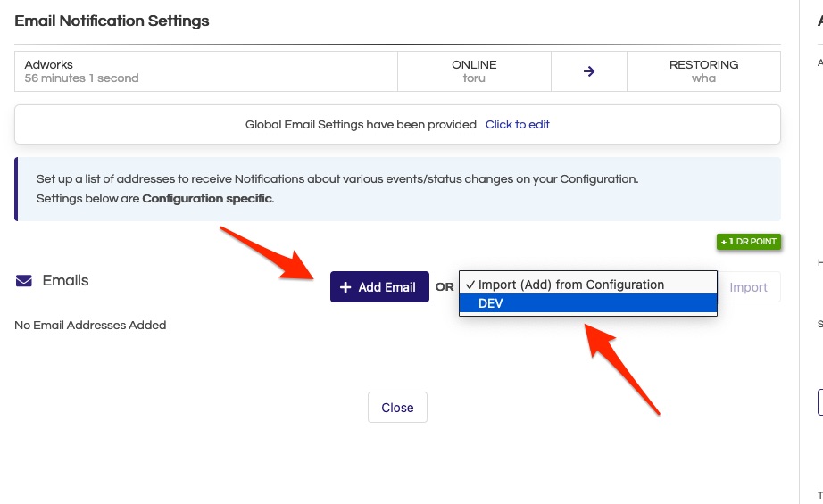Close the Email Notification Settings dialog
The width and height of the screenshot is (823, 504).
click(397, 407)
